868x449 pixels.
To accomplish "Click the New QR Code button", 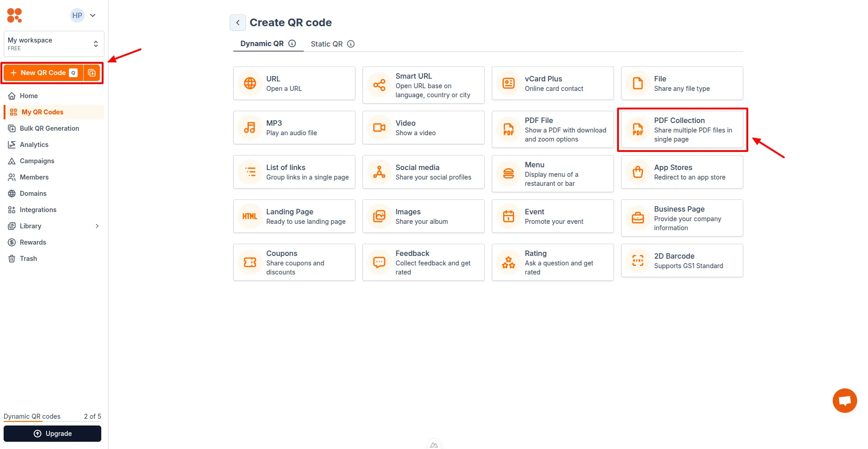I will (44, 73).
